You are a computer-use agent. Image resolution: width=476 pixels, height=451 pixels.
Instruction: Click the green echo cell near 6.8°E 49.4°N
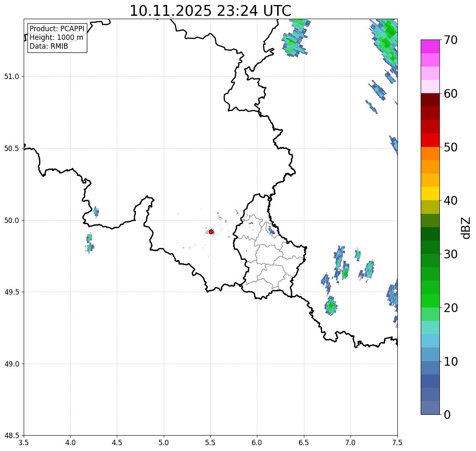(x=331, y=306)
